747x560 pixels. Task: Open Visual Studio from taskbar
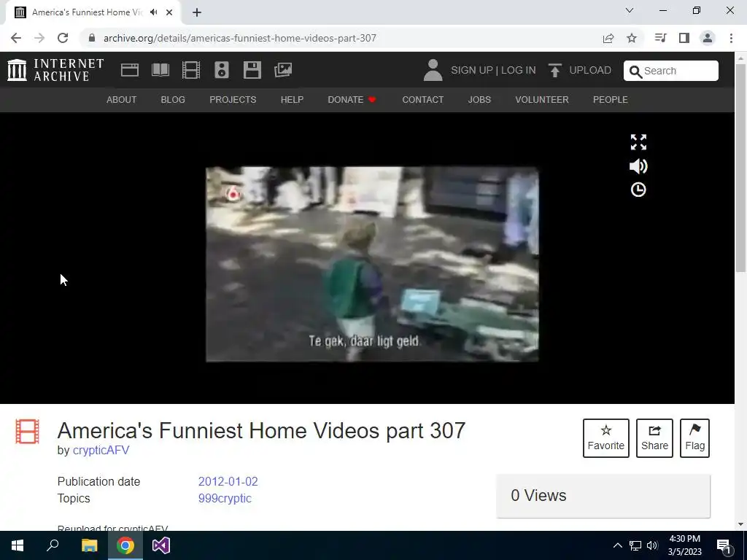(x=161, y=545)
